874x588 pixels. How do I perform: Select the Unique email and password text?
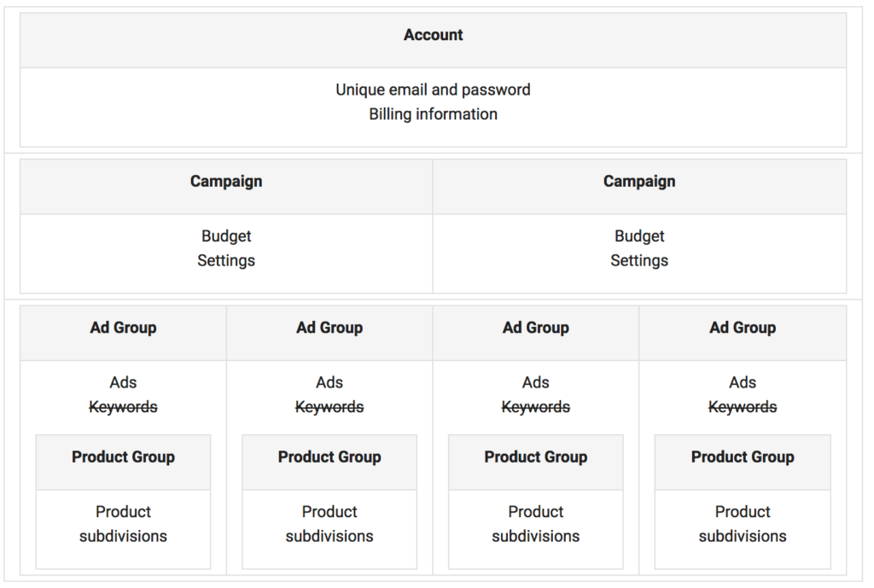click(x=433, y=90)
